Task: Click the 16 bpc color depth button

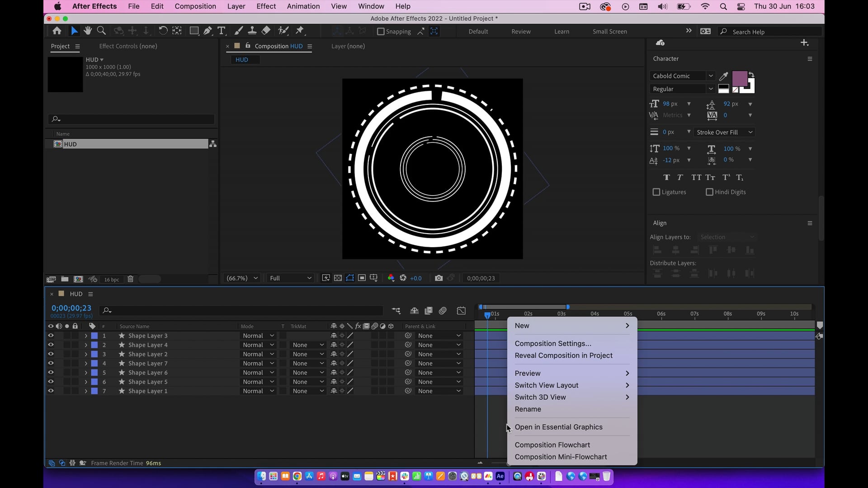Action: [x=112, y=280]
